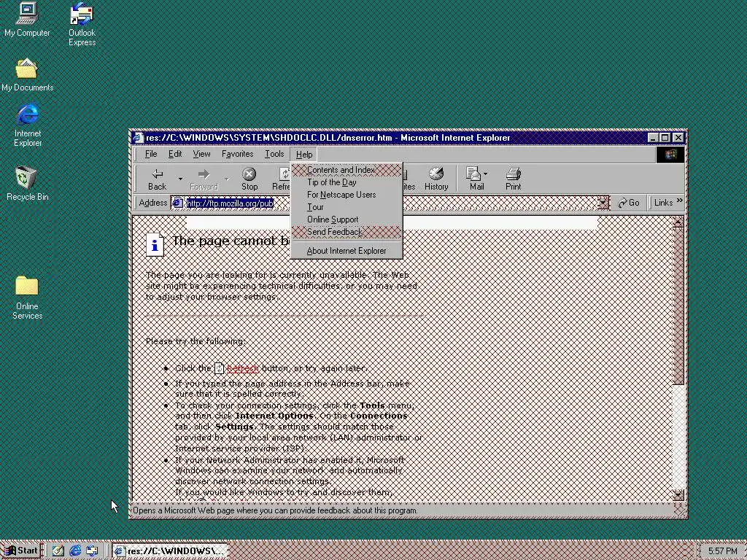Viewport: 747px width, 560px height.
Task: Open Online Services folder on desktop
Action: pyautogui.click(x=27, y=297)
